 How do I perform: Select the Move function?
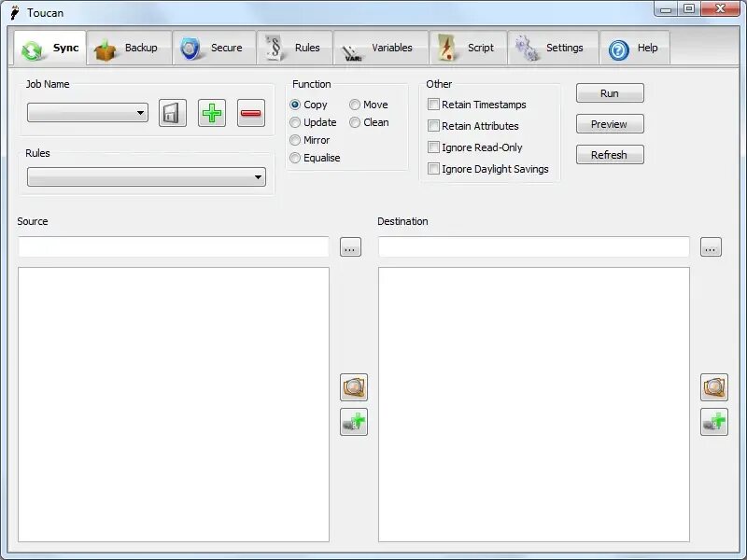click(355, 105)
